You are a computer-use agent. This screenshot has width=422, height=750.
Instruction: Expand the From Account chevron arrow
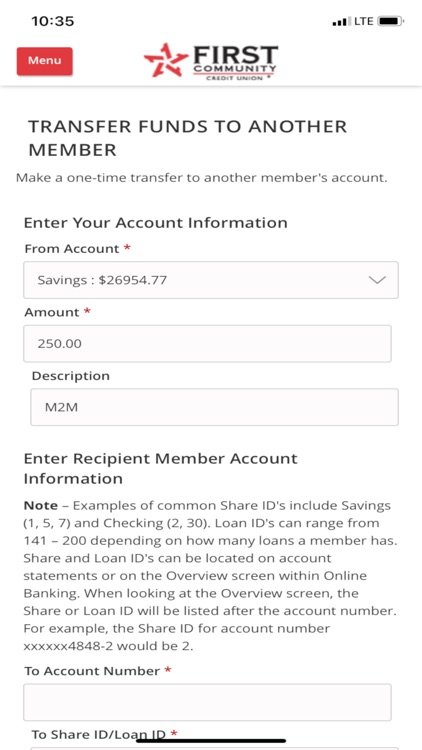pos(377,280)
